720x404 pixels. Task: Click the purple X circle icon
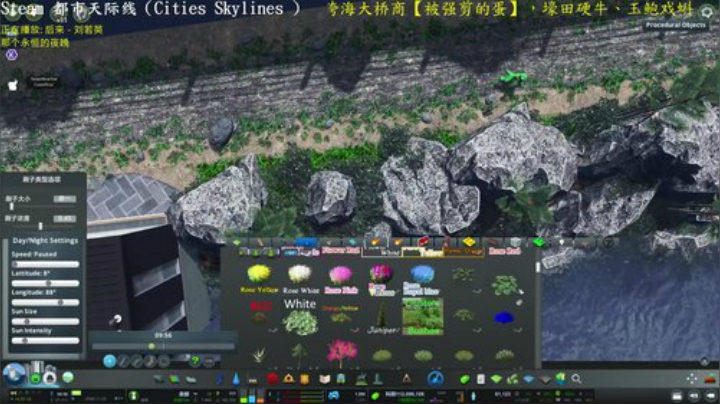coord(11,55)
